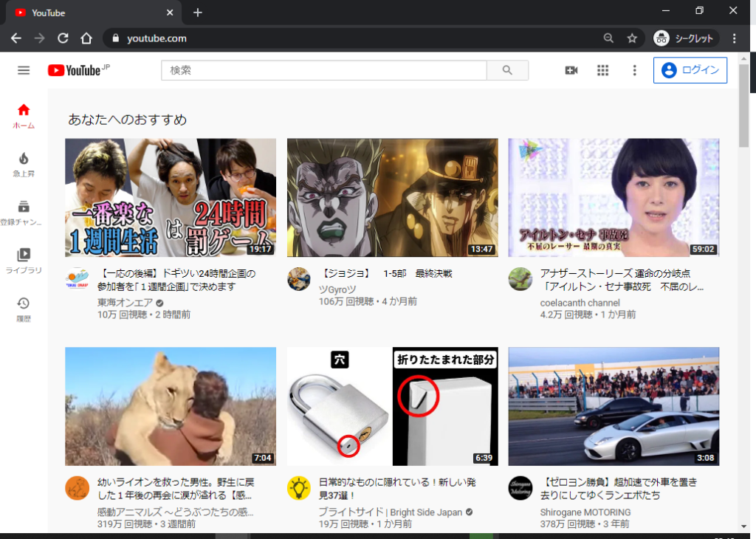Click the Bright Side Japan channel avatar
The image size is (756, 539).
pos(299,488)
